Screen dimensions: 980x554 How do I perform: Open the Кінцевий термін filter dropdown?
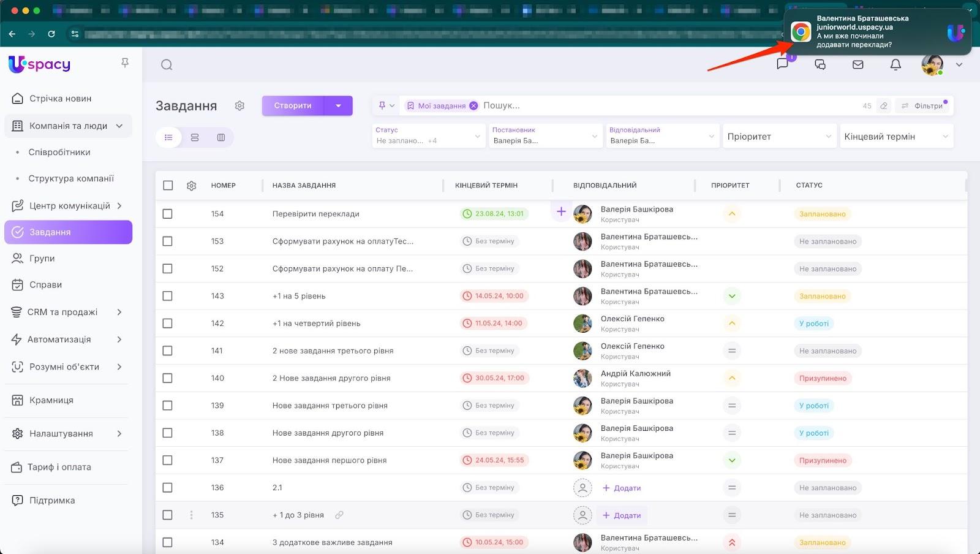tap(895, 137)
